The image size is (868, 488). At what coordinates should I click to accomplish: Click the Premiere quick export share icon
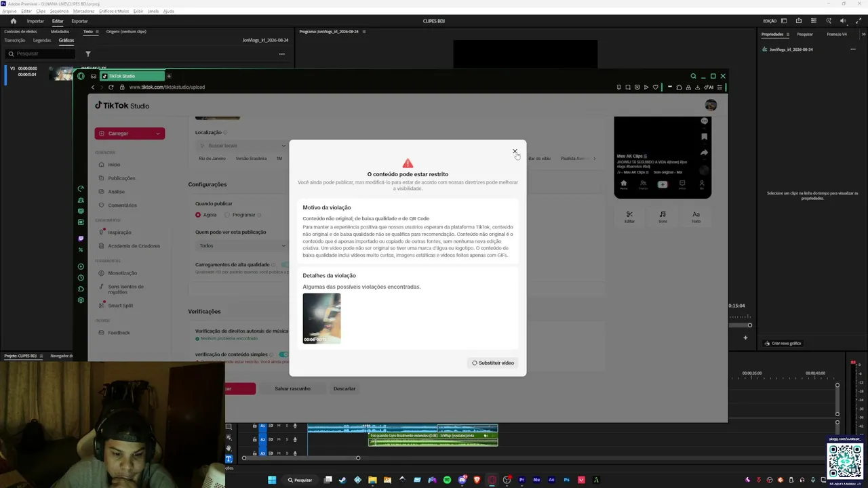point(798,21)
